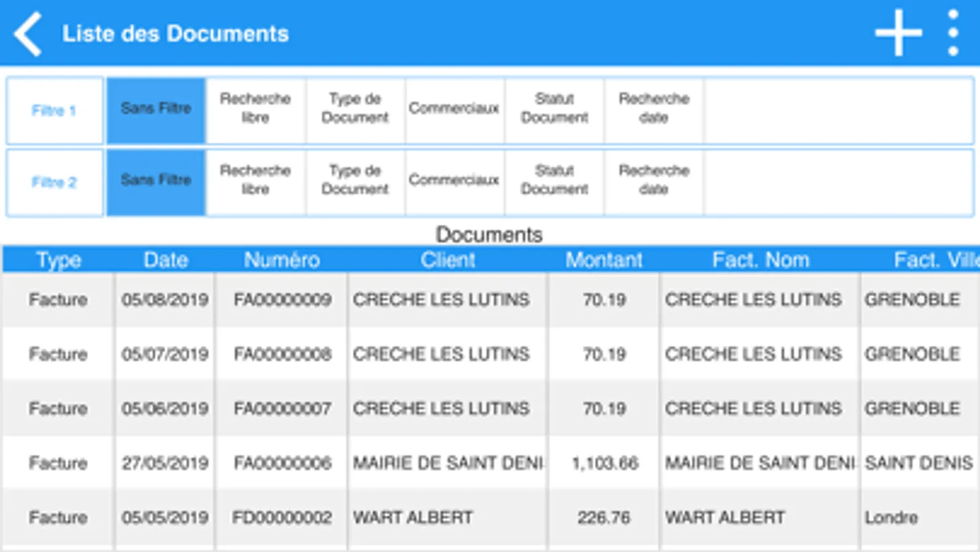Choose Sans Filtre in Filtre 1 row
Image resolution: width=980 pixels, height=552 pixels.
pos(156,110)
